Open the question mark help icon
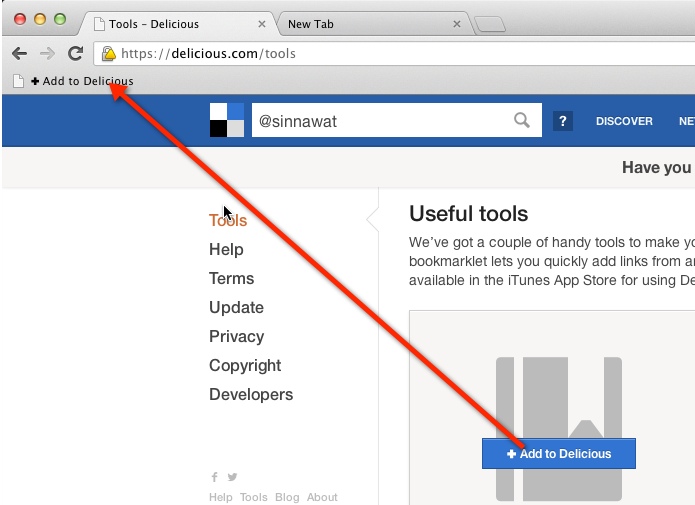695x505 pixels. [x=562, y=121]
